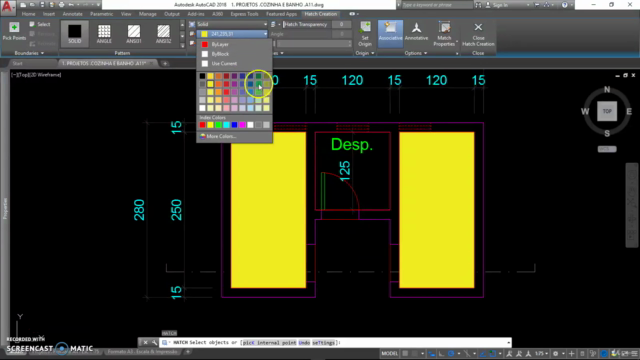The image size is (640, 360).
Task: Click the infocenter search binoculars icon
Action: pos(478,5)
